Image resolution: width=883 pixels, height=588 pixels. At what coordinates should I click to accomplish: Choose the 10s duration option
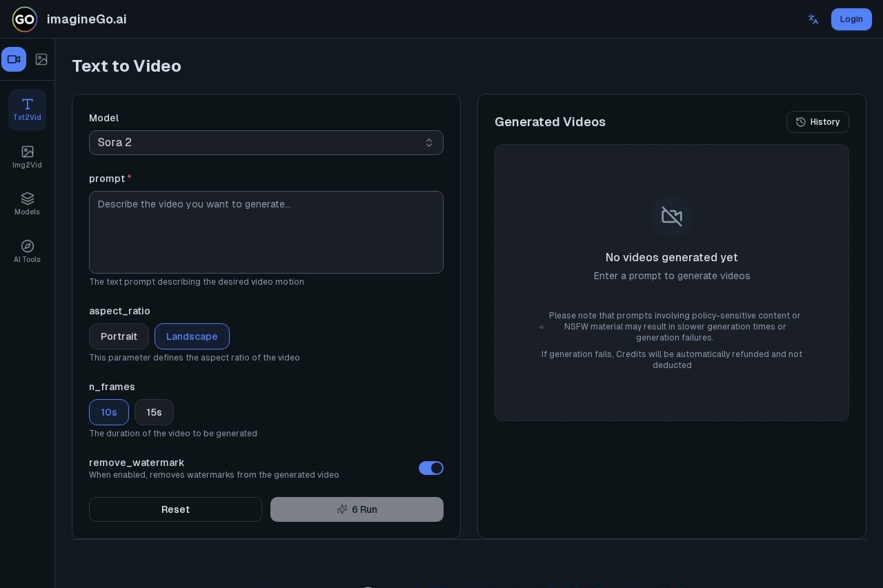click(x=109, y=412)
